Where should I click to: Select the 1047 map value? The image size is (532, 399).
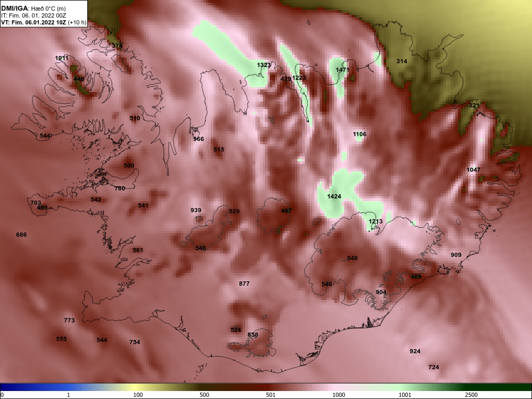coord(473,170)
